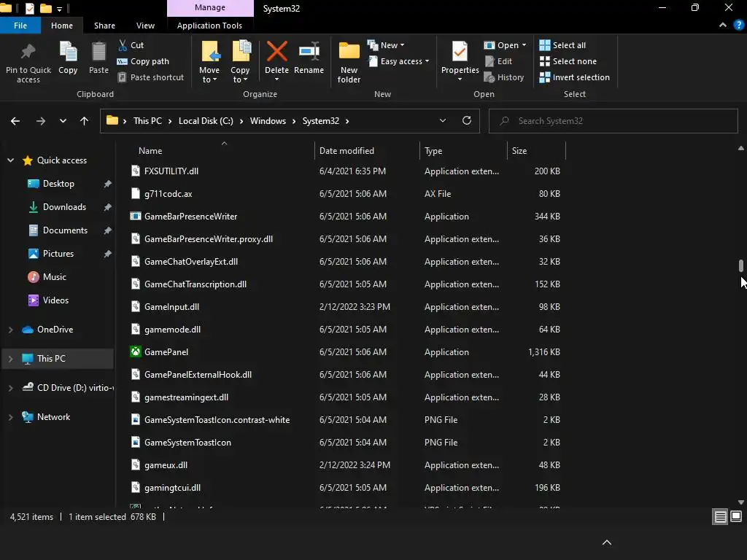Select the GamePanel Xbox application file
The image size is (747, 560).
click(166, 352)
